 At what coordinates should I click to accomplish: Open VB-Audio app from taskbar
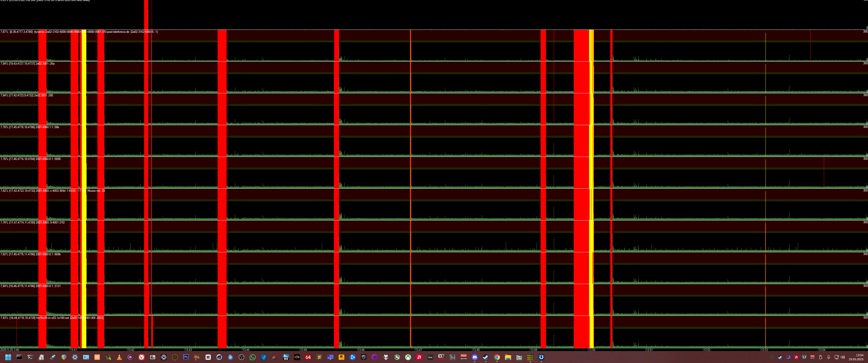[441, 357]
